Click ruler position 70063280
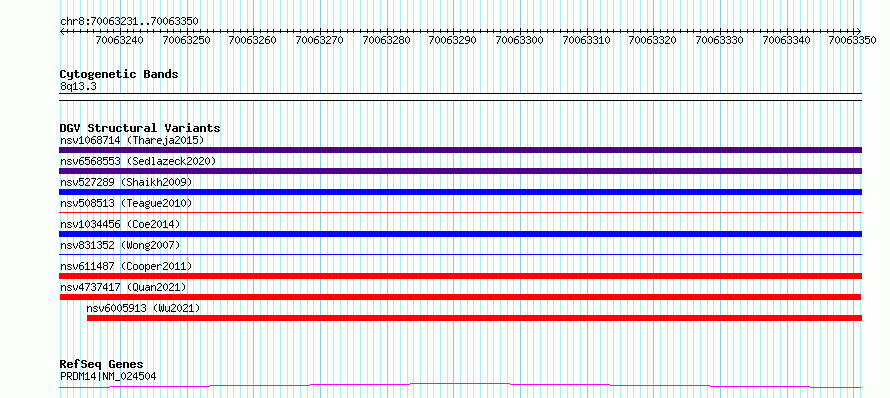This screenshot has width=890, height=398. (386, 40)
